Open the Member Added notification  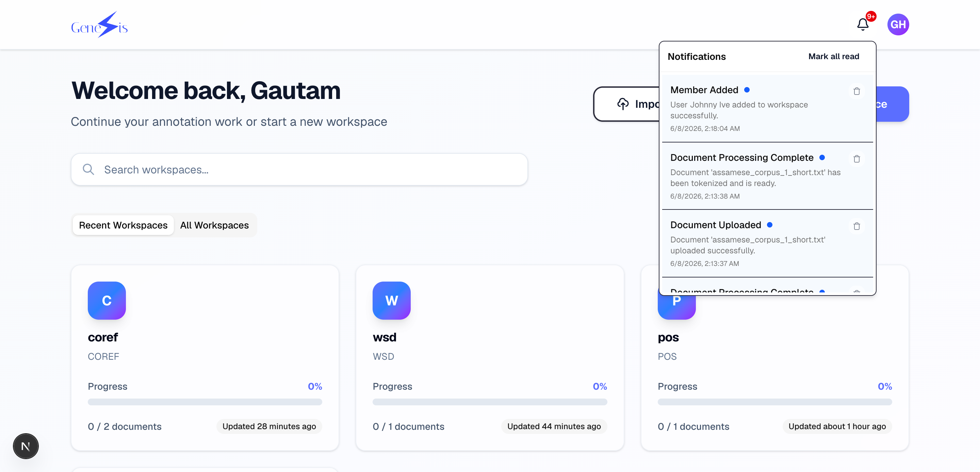coord(767,109)
